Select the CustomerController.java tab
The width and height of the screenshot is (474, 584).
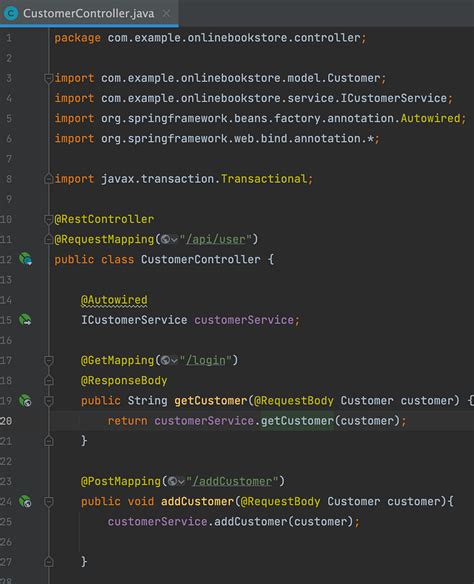[x=89, y=13]
